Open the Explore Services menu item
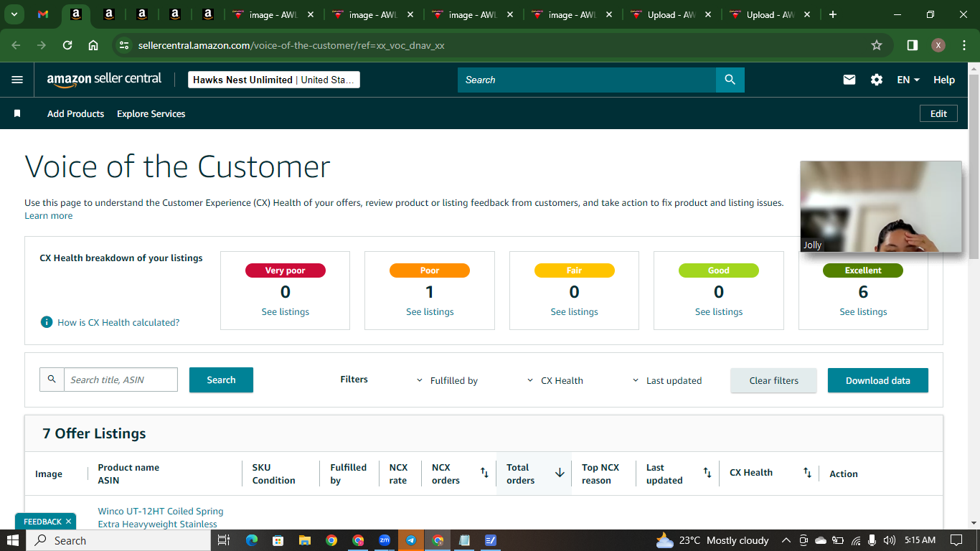 [151, 113]
